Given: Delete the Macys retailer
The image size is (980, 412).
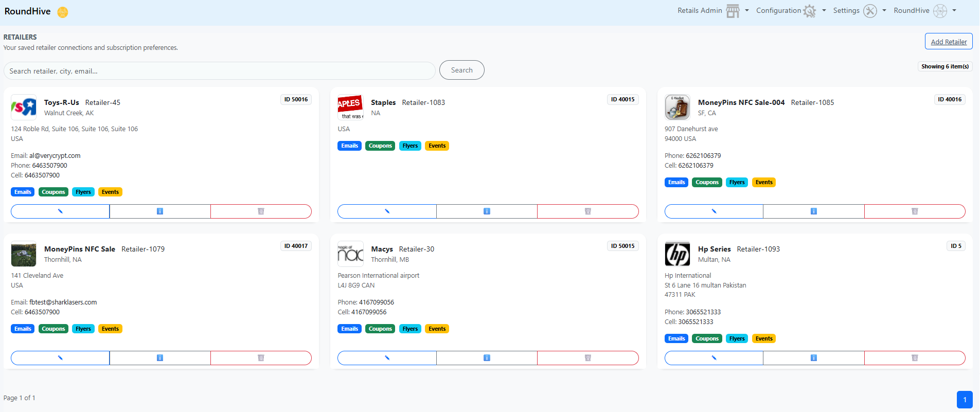Looking at the screenshot, I should click(587, 358).
